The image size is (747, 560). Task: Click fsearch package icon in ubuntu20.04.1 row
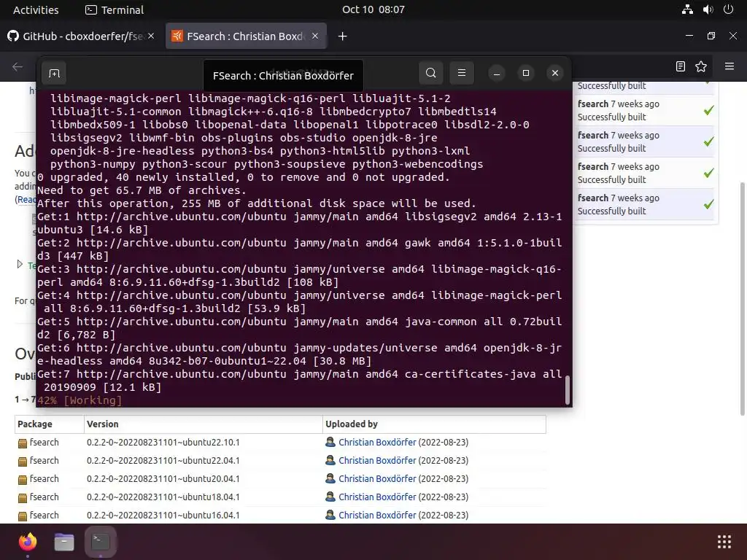pyautogui.click(x=23, y=480)
